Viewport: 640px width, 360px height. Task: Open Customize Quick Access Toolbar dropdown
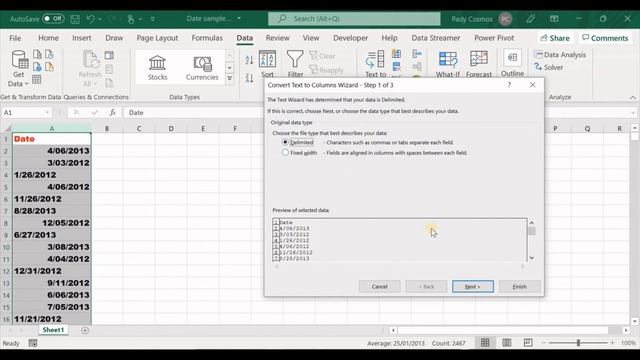coord(152,19)
